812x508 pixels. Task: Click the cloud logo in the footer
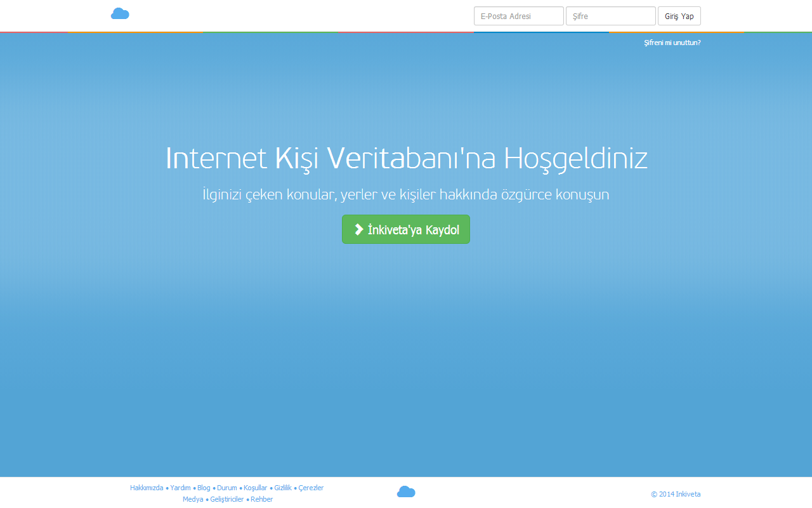click(406, 491)
